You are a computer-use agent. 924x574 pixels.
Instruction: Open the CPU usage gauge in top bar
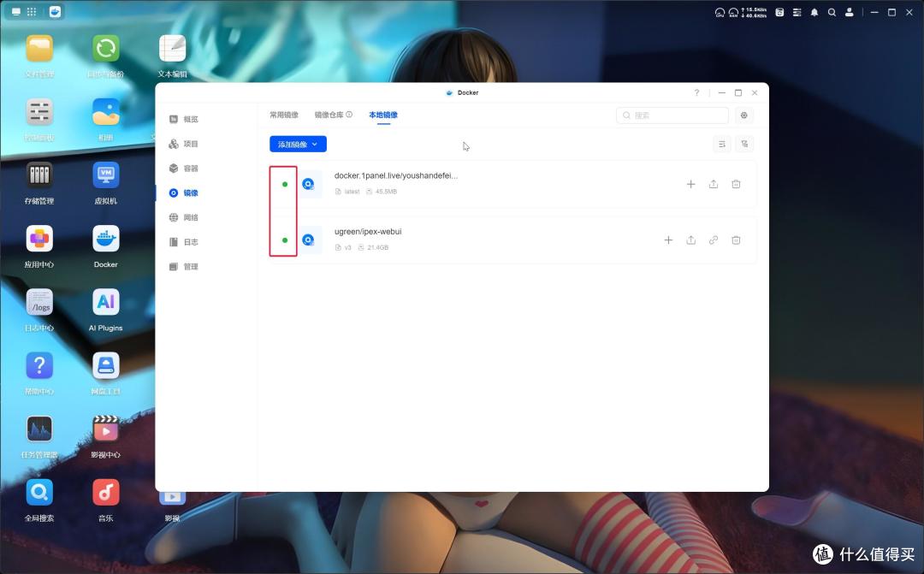coord(720,12)
